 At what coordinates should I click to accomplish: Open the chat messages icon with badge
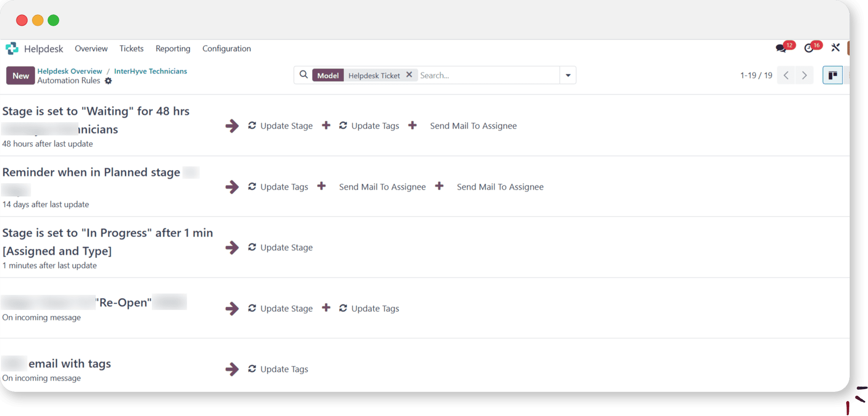(781, 48)
